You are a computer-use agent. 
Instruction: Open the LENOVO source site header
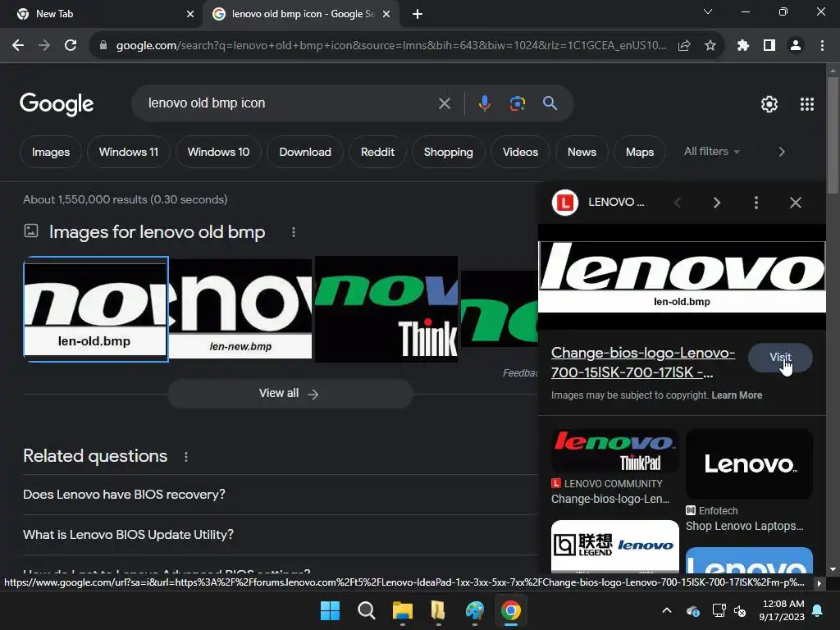599,203
